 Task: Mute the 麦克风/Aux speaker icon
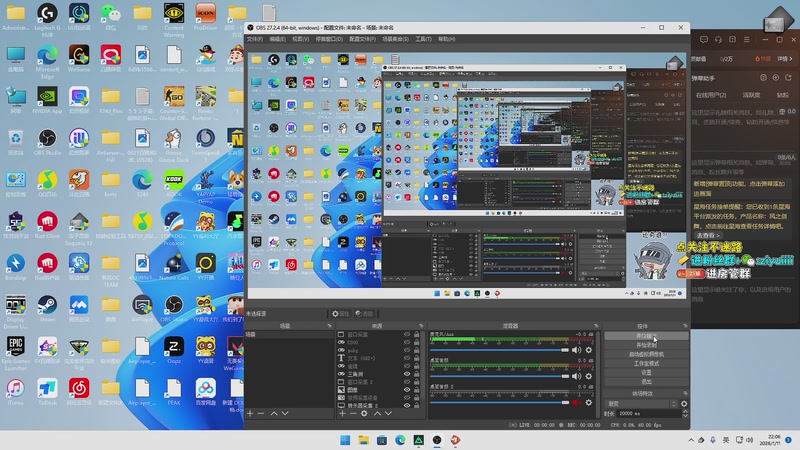576,348
